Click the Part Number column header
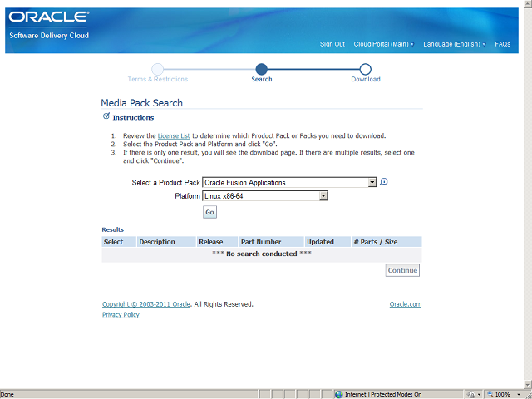Image resolution: width=532 pixels, height=399 pixels. tap(271, 242)
